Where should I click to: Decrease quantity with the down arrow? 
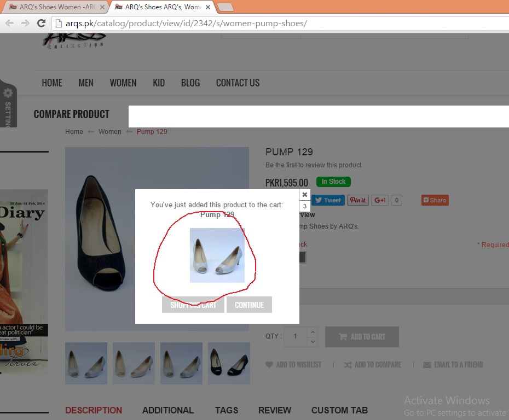313,342
